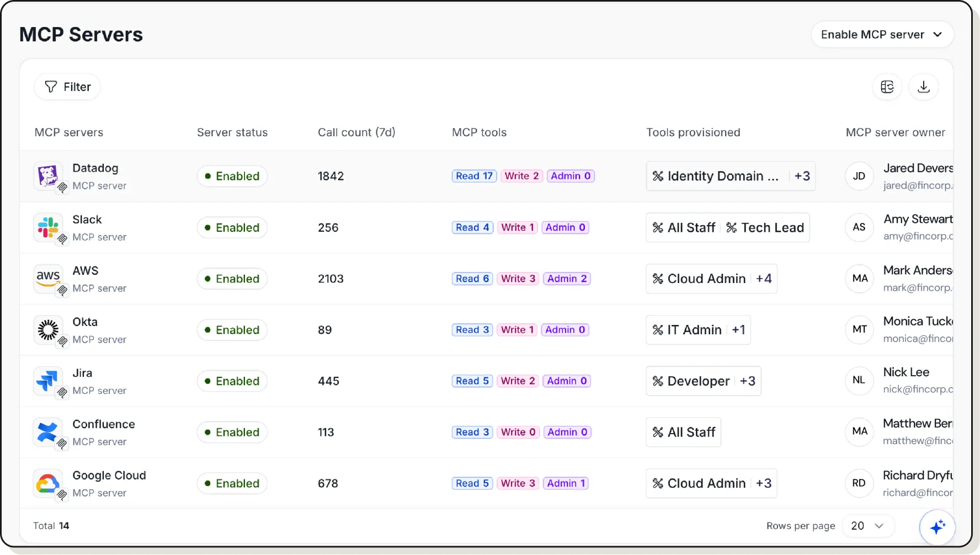Click the MCP server owner header
Screen dimensions: 980x555
point(896,132)
